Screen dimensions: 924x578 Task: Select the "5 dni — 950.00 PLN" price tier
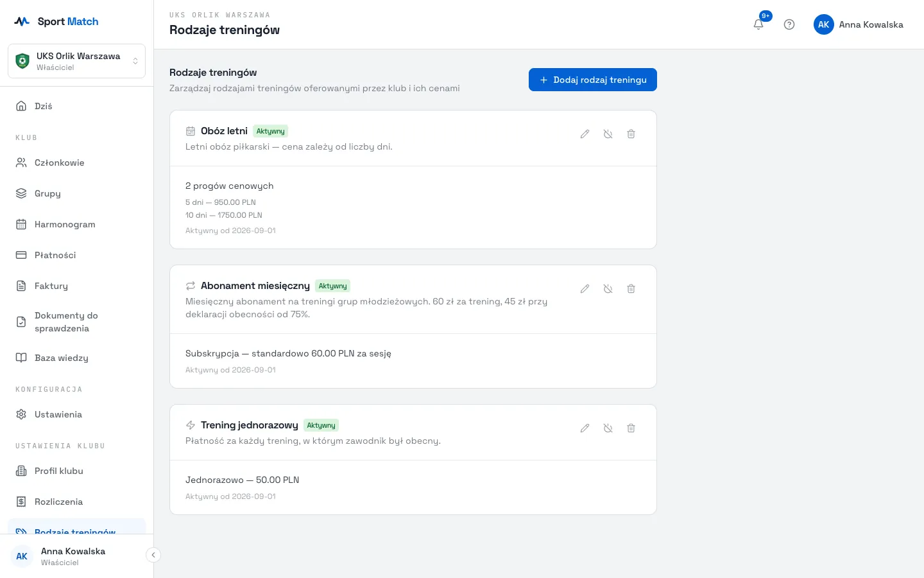[221, 202]
